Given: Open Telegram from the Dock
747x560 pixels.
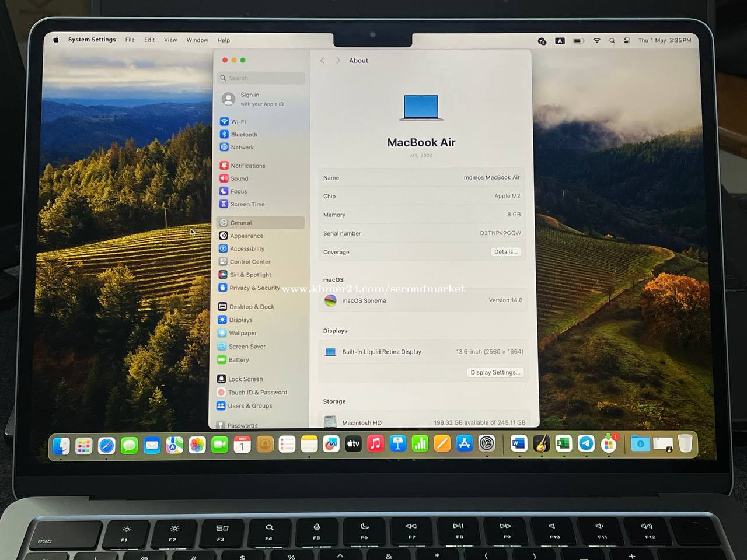Looking at the screenshot, I should [586, 443].
